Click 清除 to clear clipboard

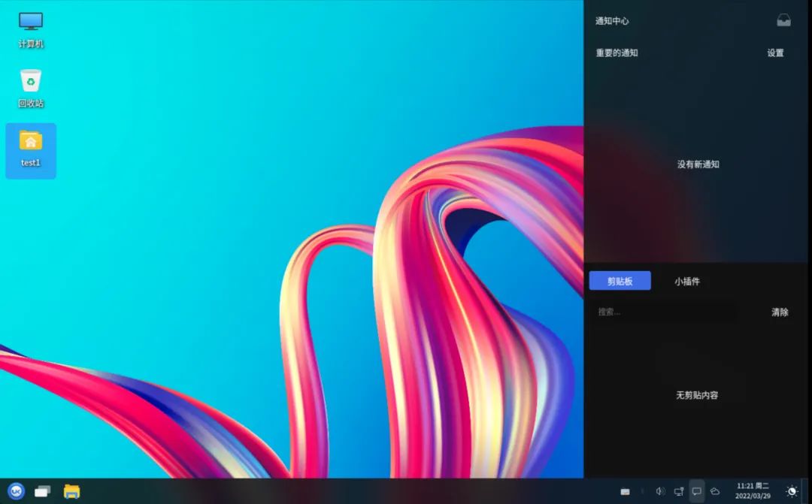[780, 312]
